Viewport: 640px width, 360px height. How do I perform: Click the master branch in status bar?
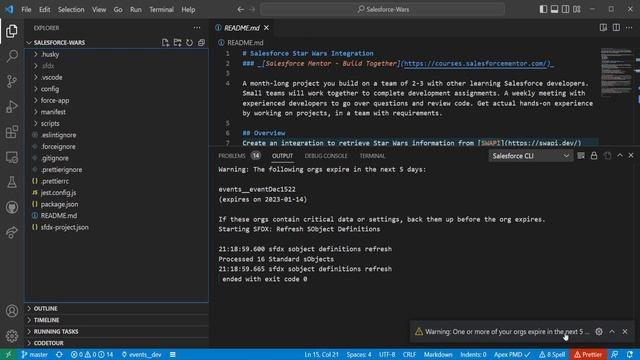click(35, 354)
